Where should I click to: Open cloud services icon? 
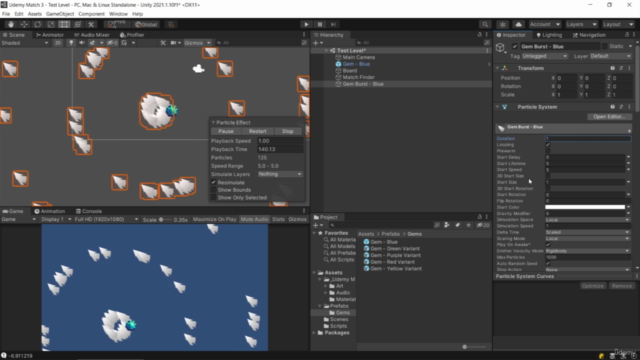[x=518, y=24]
